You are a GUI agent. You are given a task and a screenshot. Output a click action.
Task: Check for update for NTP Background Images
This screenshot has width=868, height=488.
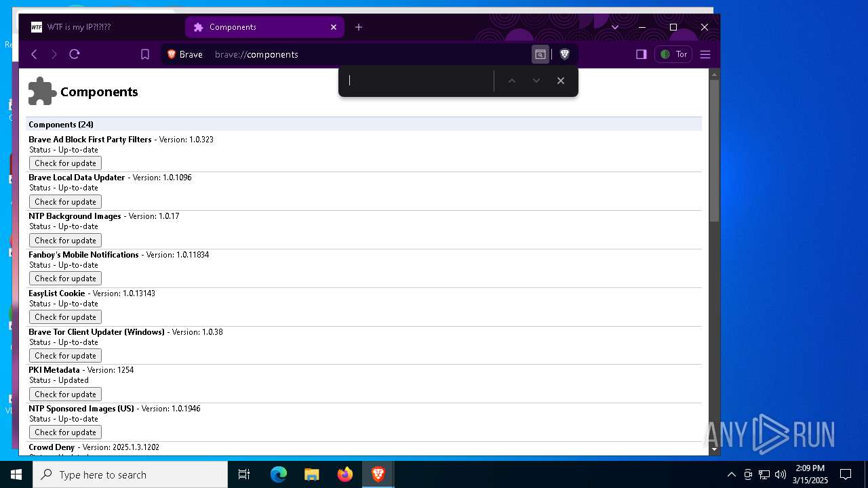(x=65, y=241)
